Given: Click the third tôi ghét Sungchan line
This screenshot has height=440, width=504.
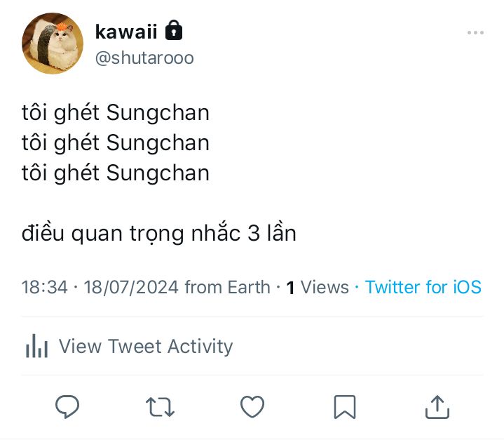Looking at the screenshot, I should tap(116, 173).
